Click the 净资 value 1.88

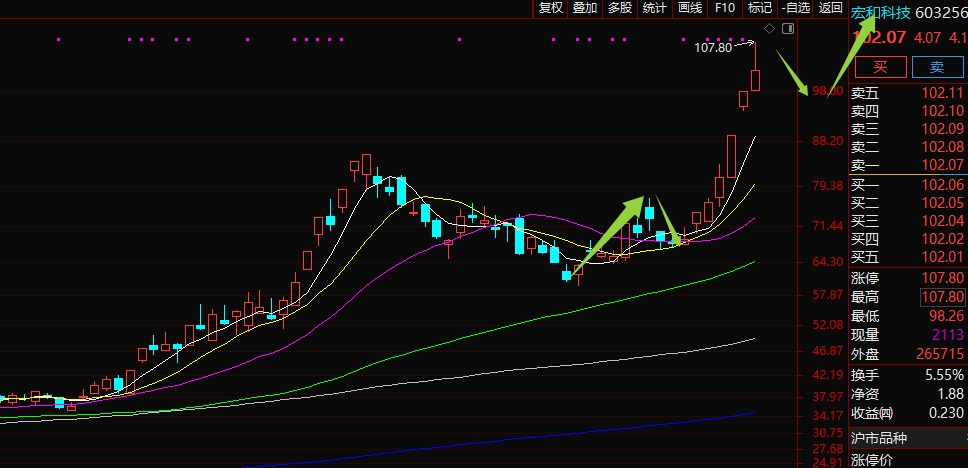click(951, 394)
